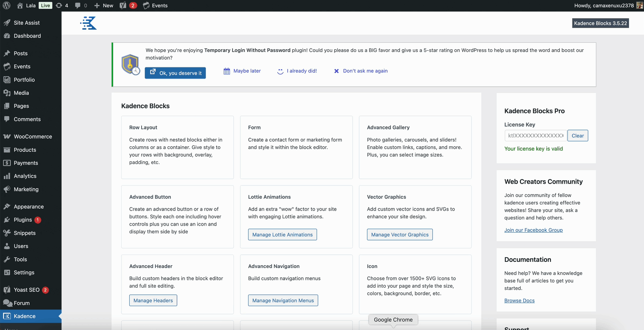This screenshot has height=330, width=644.
Task: Click the Kadence logo in page header
Action: pos(88,23)
